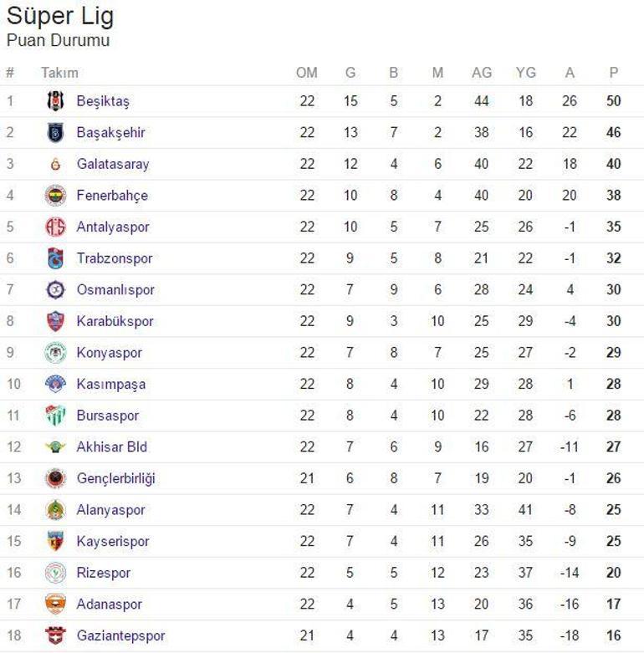Image resolution: width=644 pixels, height=653 pixels.
Task: Click the Takım column header
Action: [x=59, y=73]
